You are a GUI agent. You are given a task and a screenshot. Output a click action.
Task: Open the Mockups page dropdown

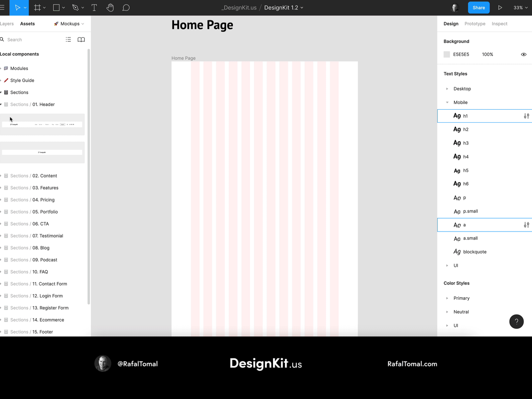[69, 24]
